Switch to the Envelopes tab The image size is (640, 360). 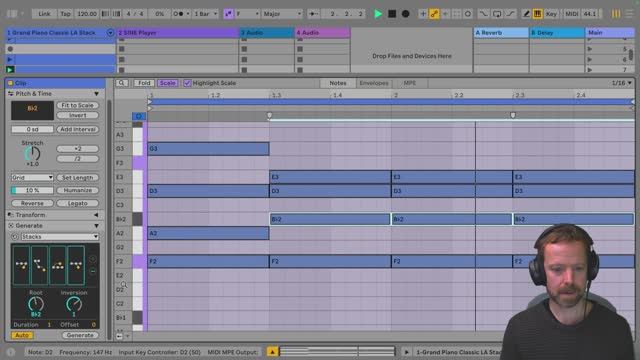[x=374, y=83]
